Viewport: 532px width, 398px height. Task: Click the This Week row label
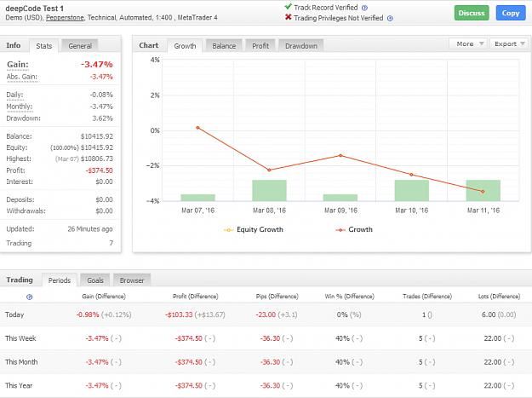(20, 338)
